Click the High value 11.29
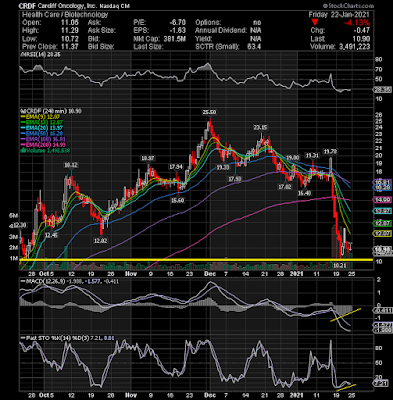Viewport: 393px width, 400px height. click(x=70, y=31)
